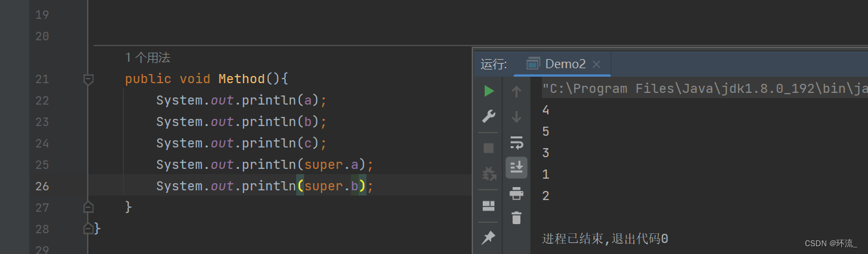
Task: Click console output line '3'
Action: click(546, 153)
